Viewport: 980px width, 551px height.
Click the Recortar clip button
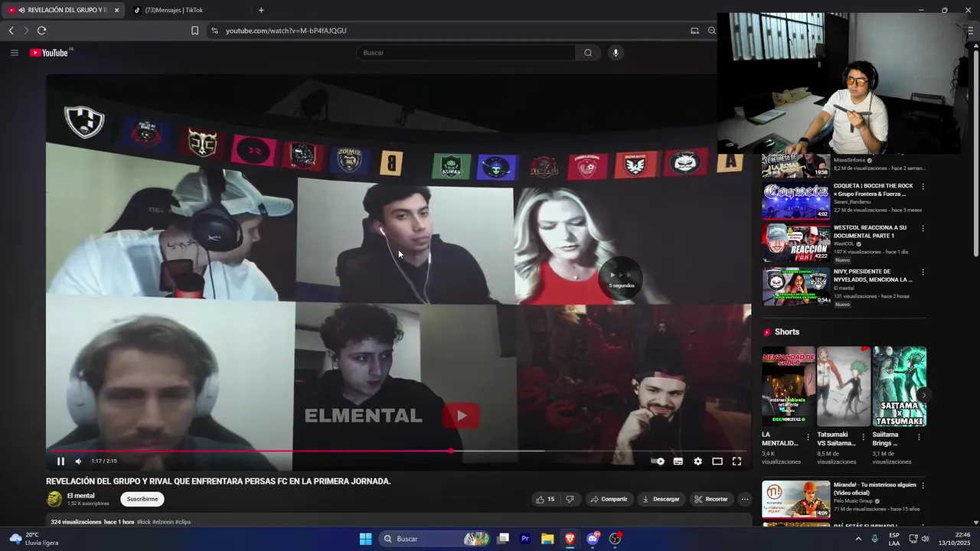click(710, 499)
